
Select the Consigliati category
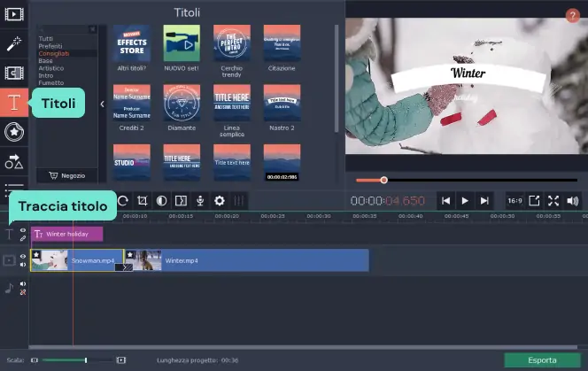point(54,53)
